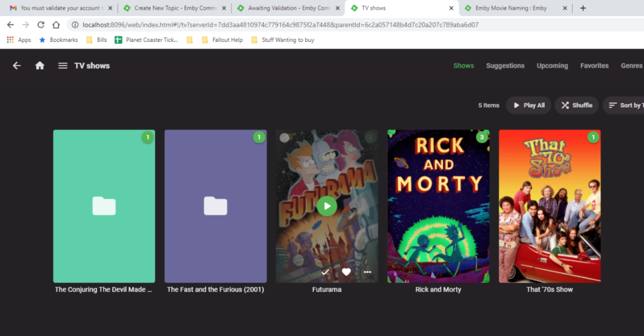Image resolution: width=644 pixels, height=336 pixels.
Task: Close the Awaiting Validation tab
Action: coord(337,8)
